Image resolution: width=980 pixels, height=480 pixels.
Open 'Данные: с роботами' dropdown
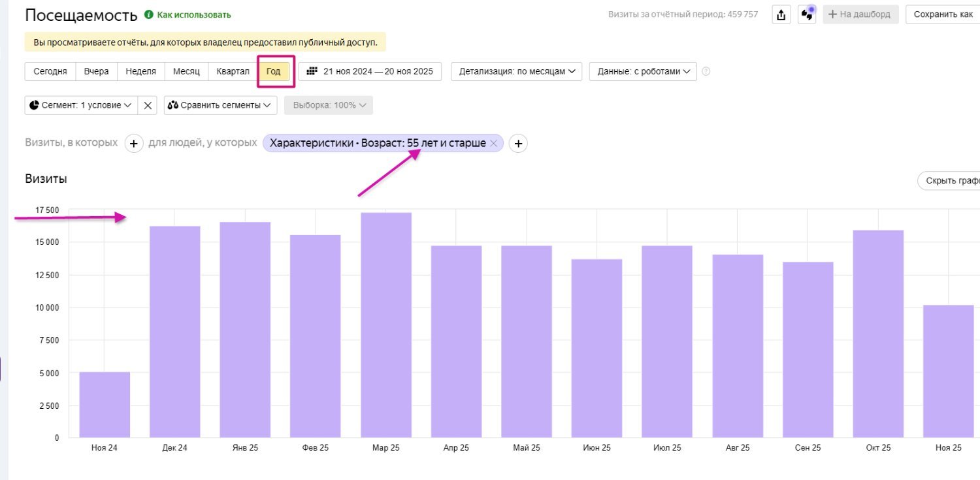(x=643, y=71)
